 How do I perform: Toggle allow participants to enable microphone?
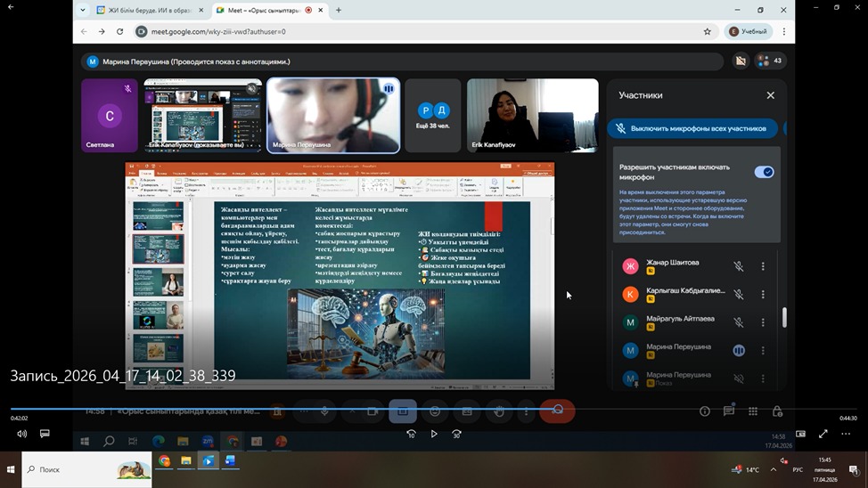[764, 172]
